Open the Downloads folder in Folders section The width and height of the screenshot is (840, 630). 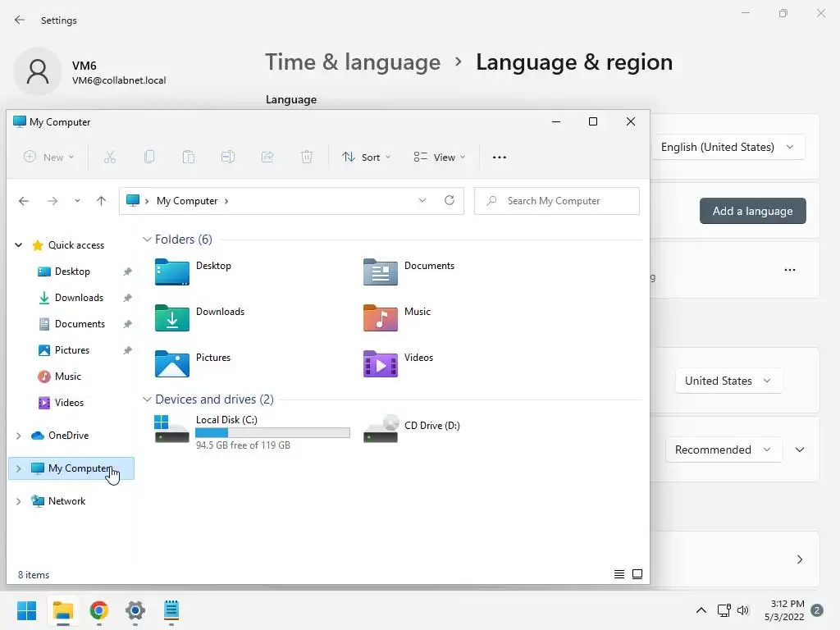(x=172, y=317)
